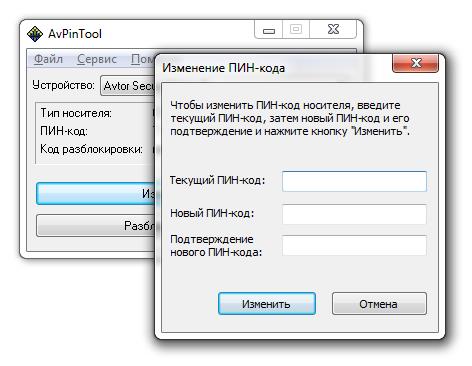Cancel the dialog with Отмена button
The width and height of the screenshot is (472, 366).
[379, 304]
